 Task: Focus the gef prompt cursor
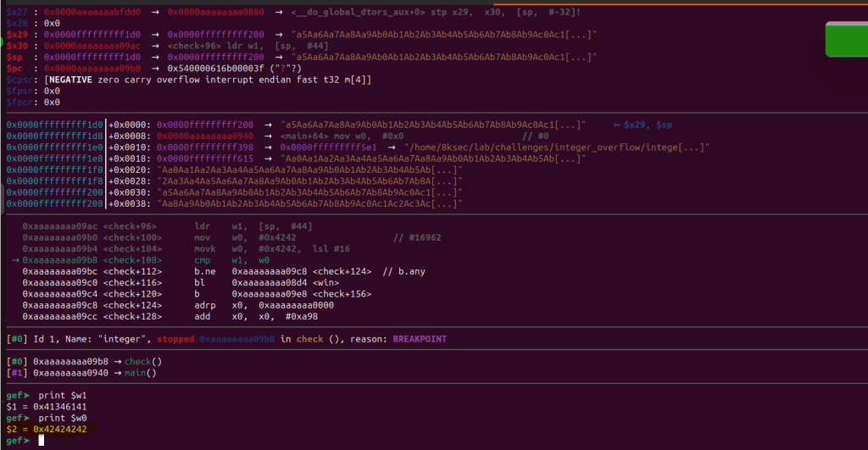pos(41,441)
